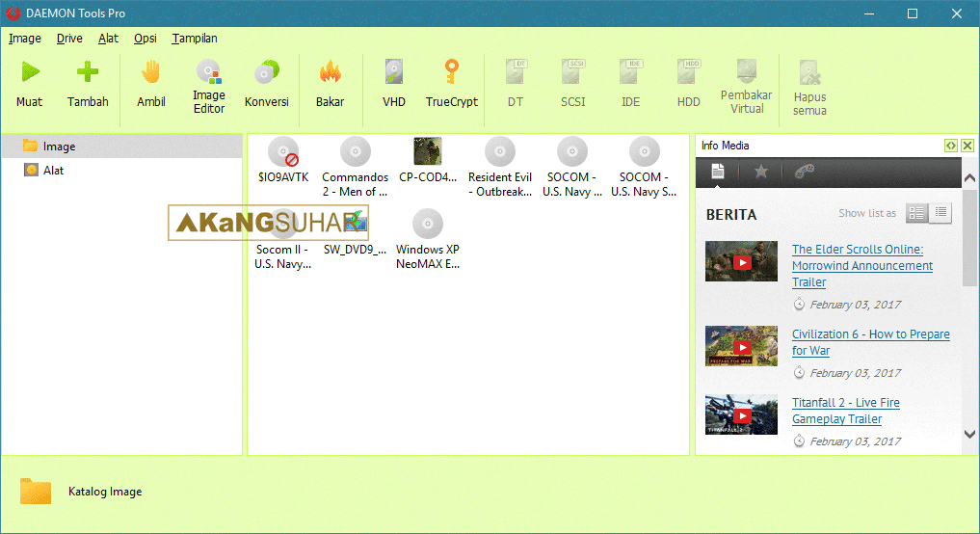The image size is (980, 534).
Task: Open the Tampilan menu
Action: [195, 39]
